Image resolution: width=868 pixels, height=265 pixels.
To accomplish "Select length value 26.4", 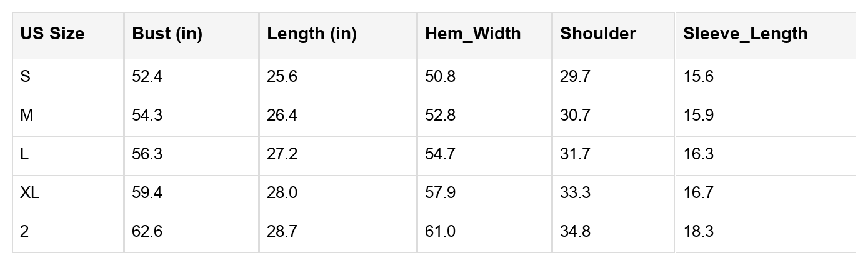I will coord(282,116).
